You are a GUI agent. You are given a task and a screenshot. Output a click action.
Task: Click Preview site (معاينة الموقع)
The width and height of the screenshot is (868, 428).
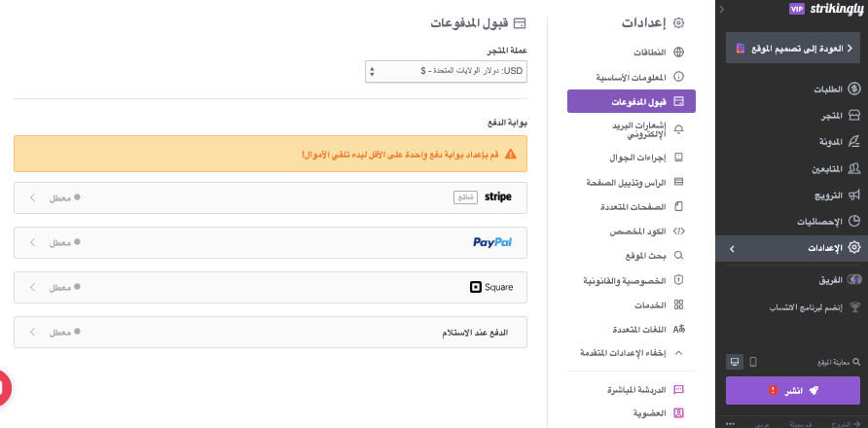point(839,362)
